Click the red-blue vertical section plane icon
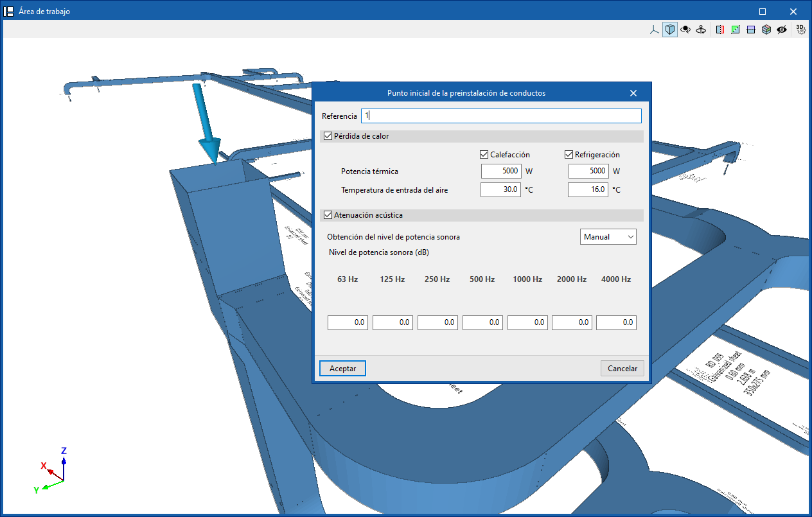 pyautogui.click(x=719, y=30)
